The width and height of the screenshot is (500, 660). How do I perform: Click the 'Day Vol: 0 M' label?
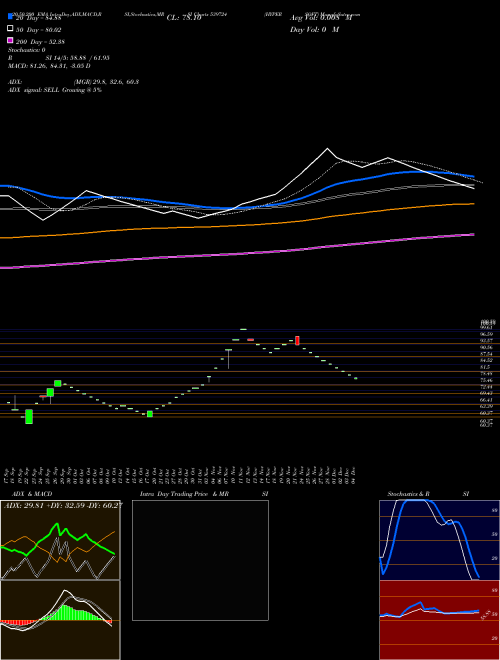pyautogui.click(x=314, y=30)
